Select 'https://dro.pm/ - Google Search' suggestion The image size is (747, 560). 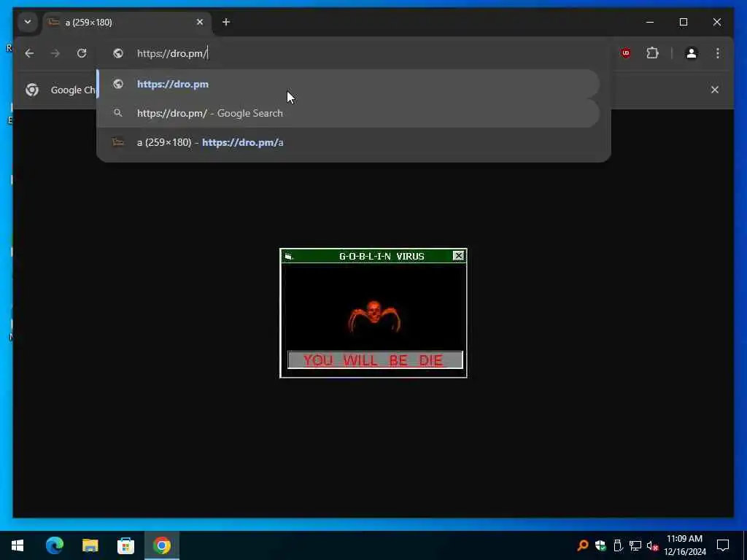point(348,113)
